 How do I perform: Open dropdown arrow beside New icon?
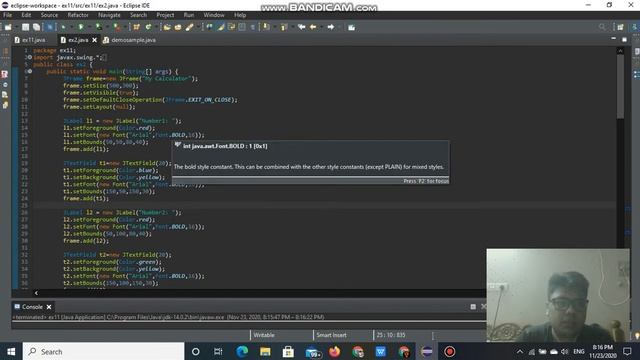[16, 27]
